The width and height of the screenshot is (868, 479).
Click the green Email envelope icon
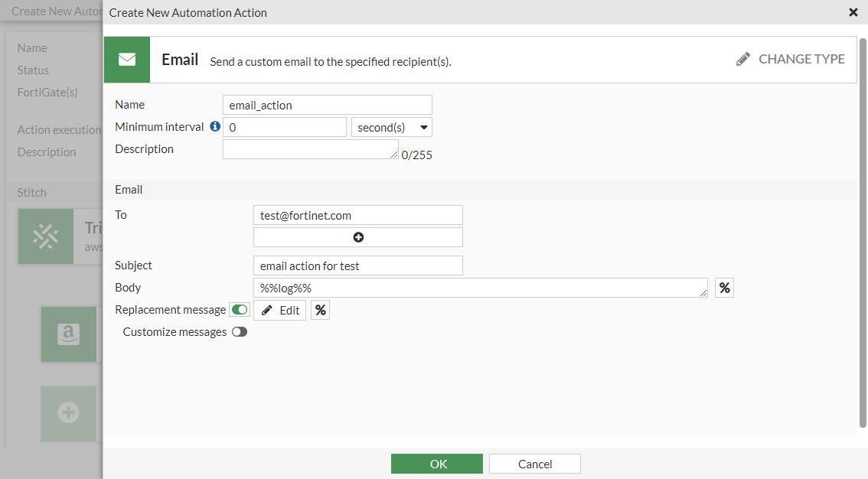click(127, 60)
